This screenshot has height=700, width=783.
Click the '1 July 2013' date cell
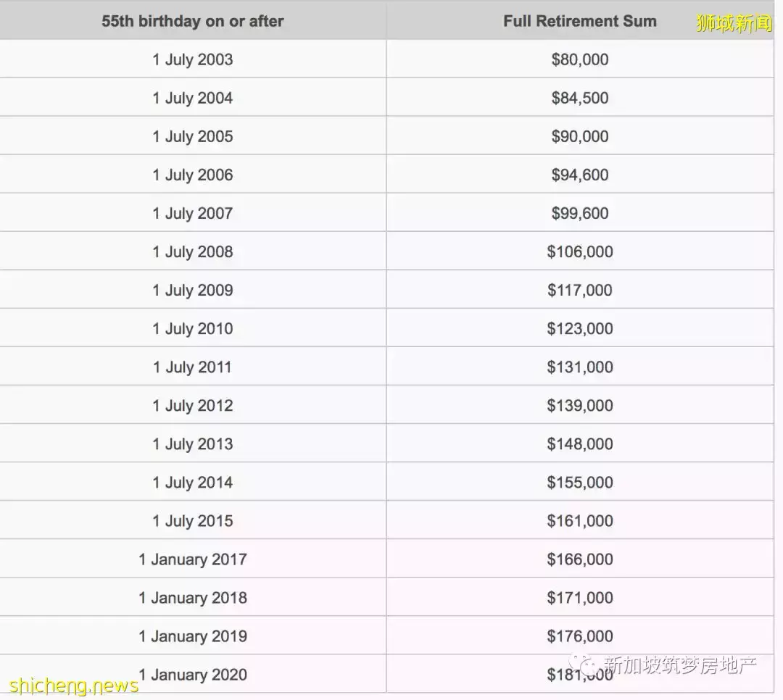pyautogui.click(x=193, y=443)
